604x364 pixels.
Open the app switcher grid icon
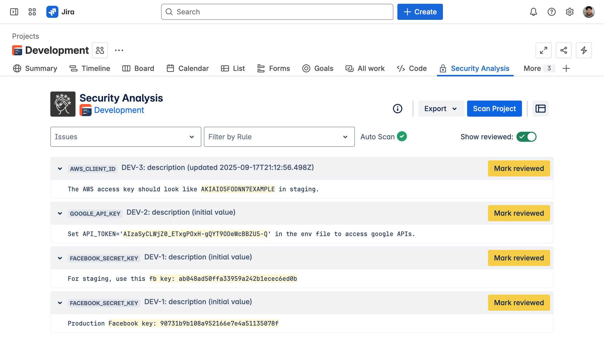pyautogui.click(x=32, y=12)
